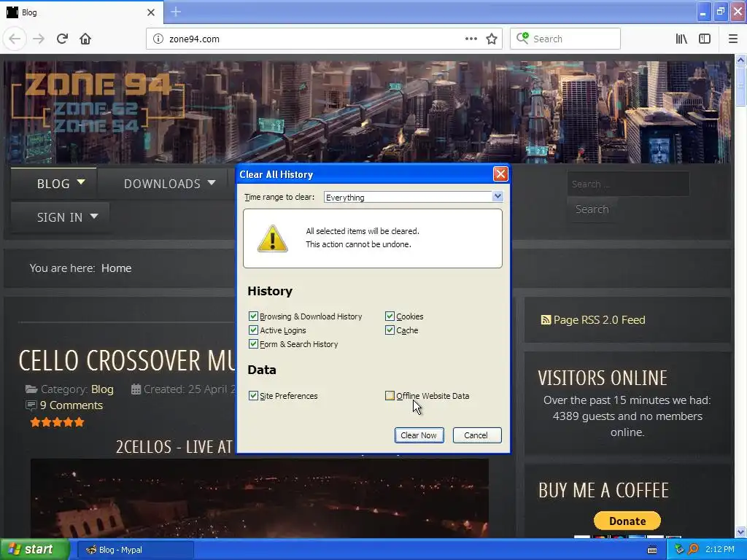This screenshot has width=747, height=560.
Task: Click the search engine magnifier icon
Action: click(x=522, y=38)
